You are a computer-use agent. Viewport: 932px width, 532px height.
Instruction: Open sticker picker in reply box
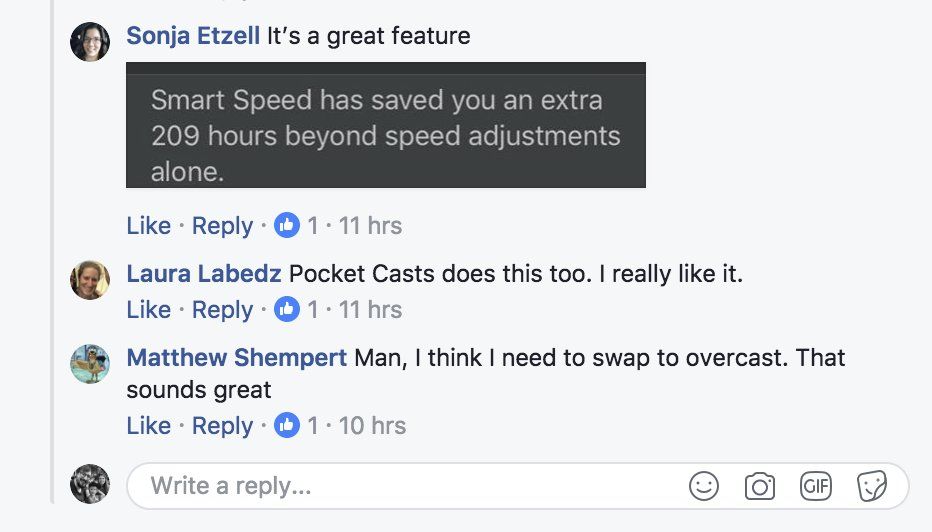point(872,486)
